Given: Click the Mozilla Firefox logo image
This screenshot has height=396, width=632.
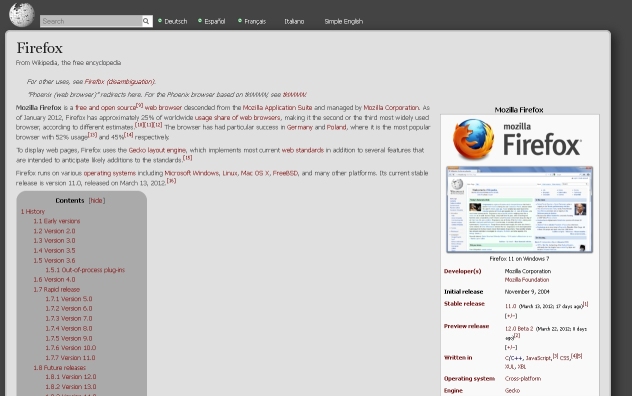Looking at the screenshot, I should click(x=517, y=139).
